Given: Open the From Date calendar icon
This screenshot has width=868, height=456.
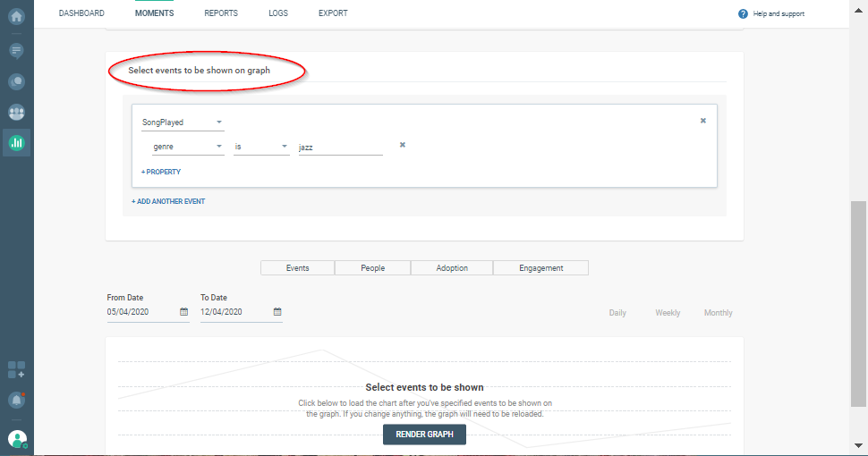Looking at the screenshot, I should click(x=183, y=312).
